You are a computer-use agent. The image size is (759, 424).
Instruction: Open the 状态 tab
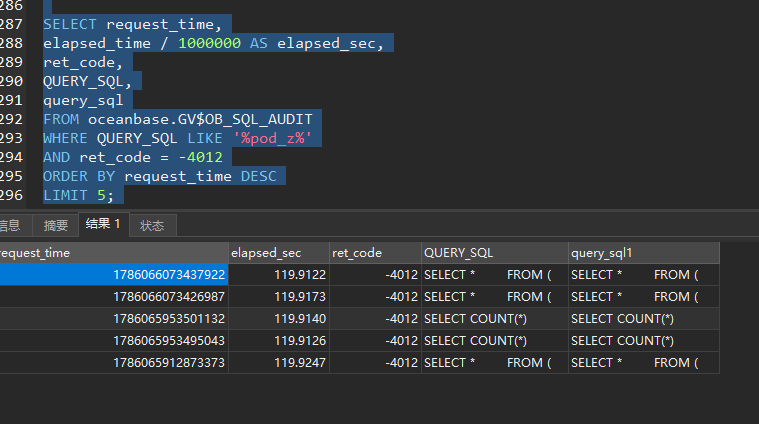tap(152, 226)
